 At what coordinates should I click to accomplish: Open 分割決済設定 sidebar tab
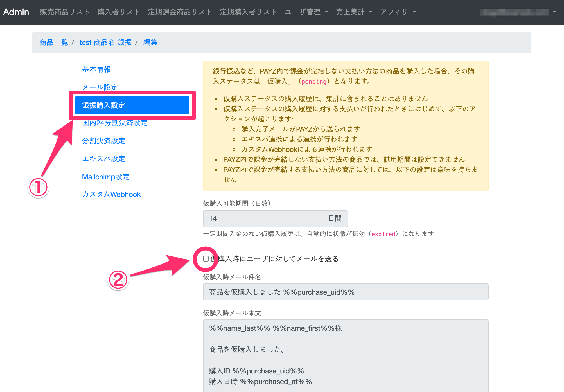(x=103, y=141)
